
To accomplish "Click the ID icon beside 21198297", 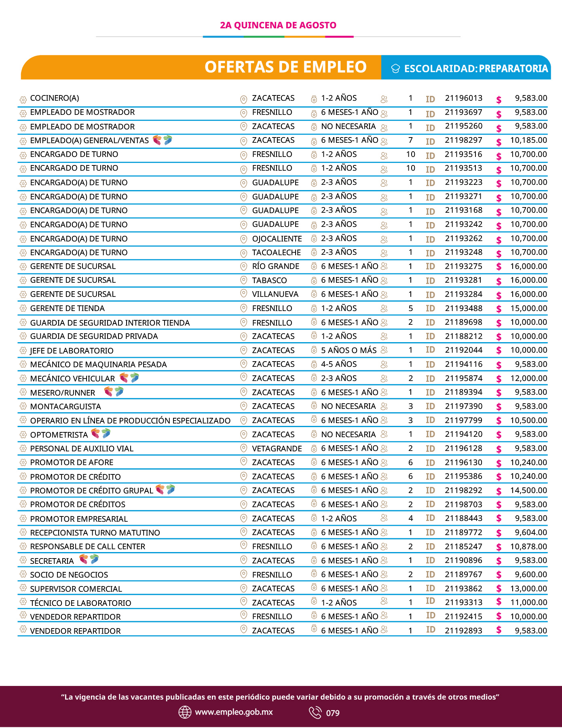I will [430, 142].
